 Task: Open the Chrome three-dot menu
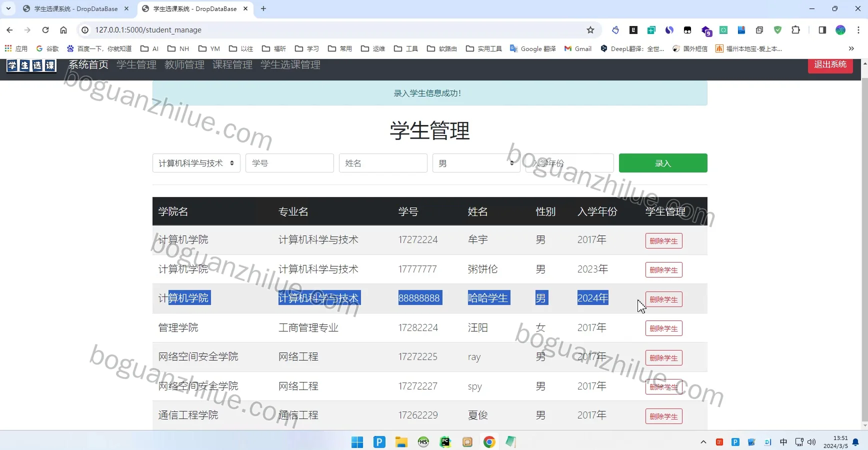pyautogui.click(x=858, y=30)
